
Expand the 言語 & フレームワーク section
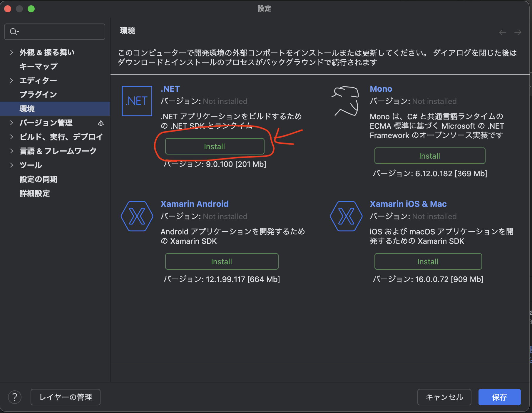(12, 151)
